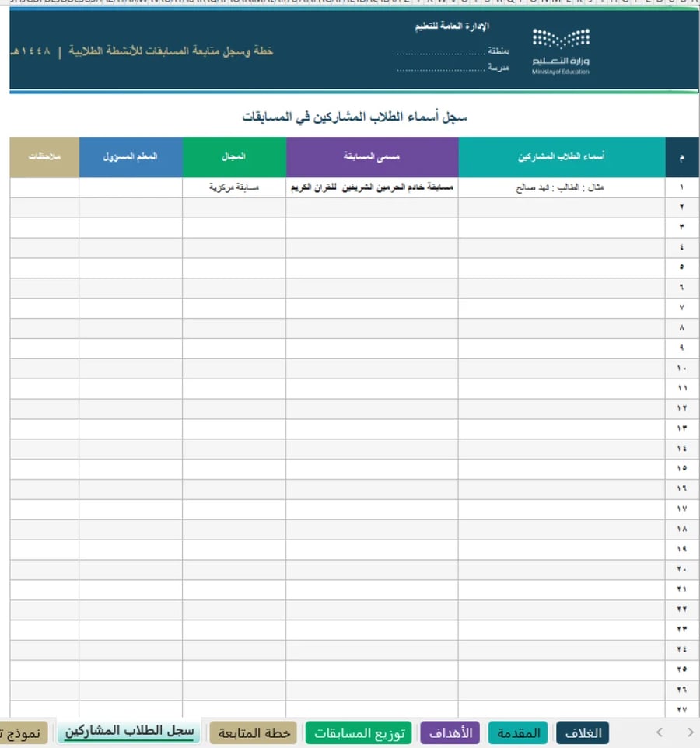Click row number ٢٥ cell

point(682,669)
